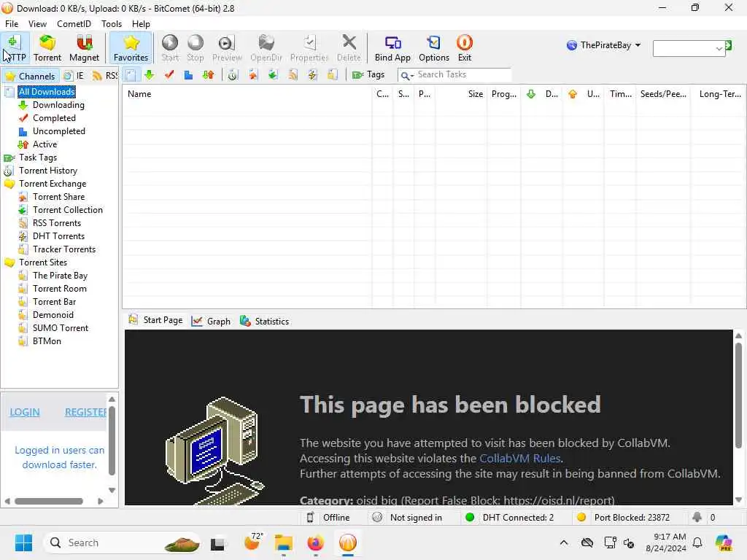Click the Start Page vertical scrollbar thumb

click(x=738, y=395)
